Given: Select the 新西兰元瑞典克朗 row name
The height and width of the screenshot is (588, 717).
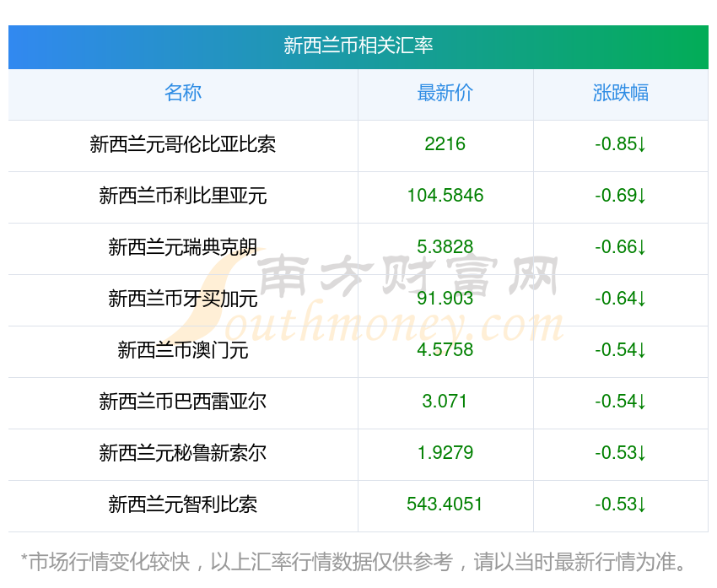Looking at the screenshot, I should coord(183,247).
